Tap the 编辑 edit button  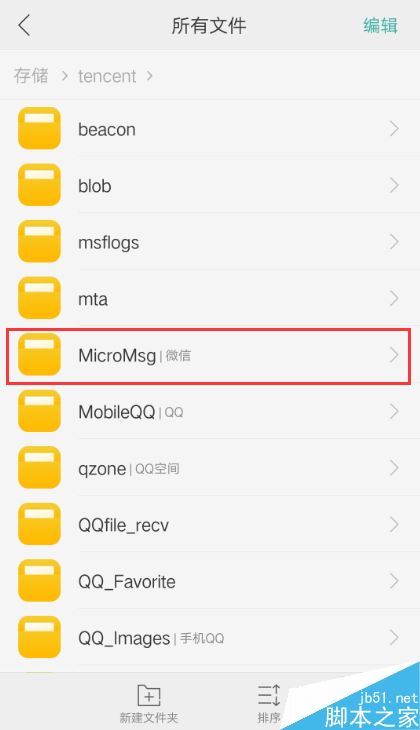380,25
